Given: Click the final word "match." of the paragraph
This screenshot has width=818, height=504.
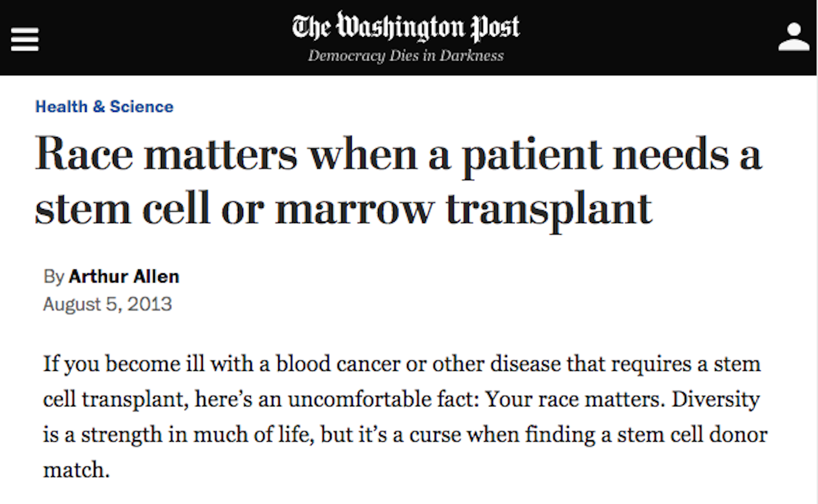Looking at the screenshot, I should pyautogui.click(x=76, y=470).
